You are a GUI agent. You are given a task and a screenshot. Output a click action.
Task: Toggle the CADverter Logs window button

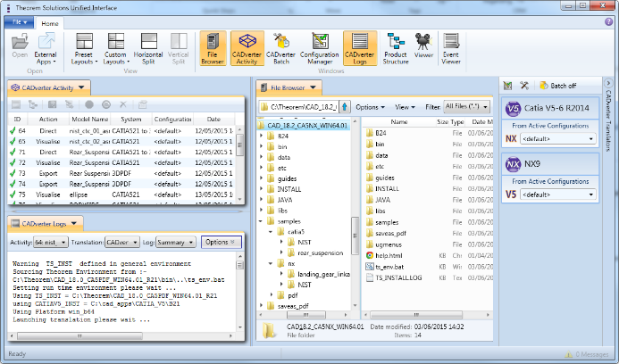pyautogui.click(x=360, y=48)
